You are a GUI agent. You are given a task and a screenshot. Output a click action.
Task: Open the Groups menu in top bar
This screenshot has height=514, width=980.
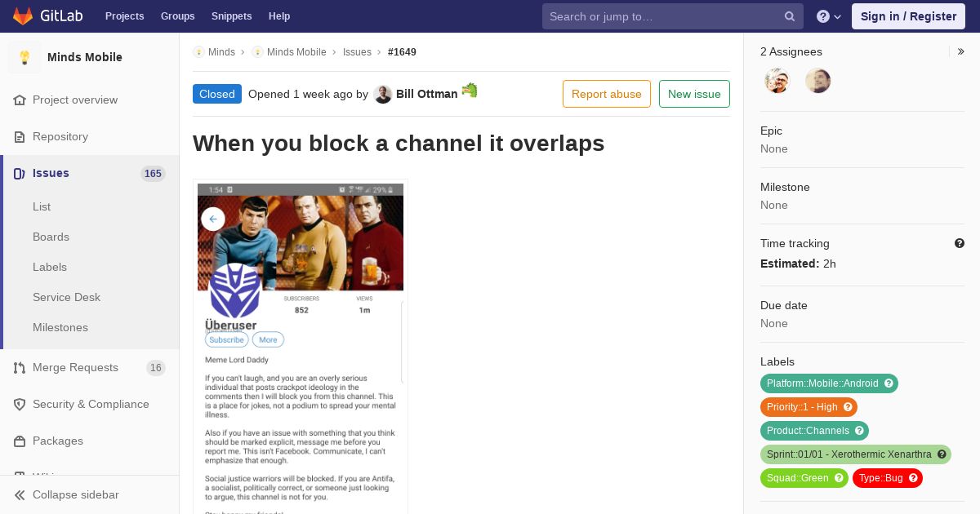click(178, 16)
